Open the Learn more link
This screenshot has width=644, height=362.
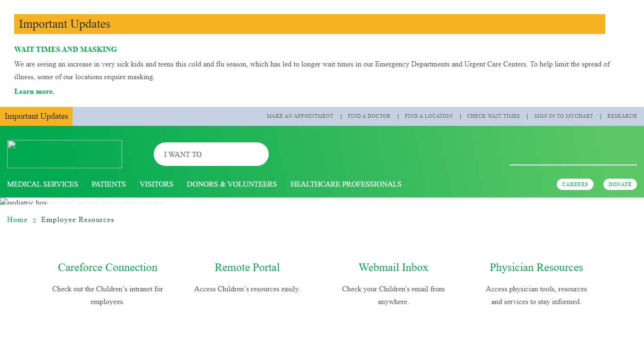coord(34,91)
